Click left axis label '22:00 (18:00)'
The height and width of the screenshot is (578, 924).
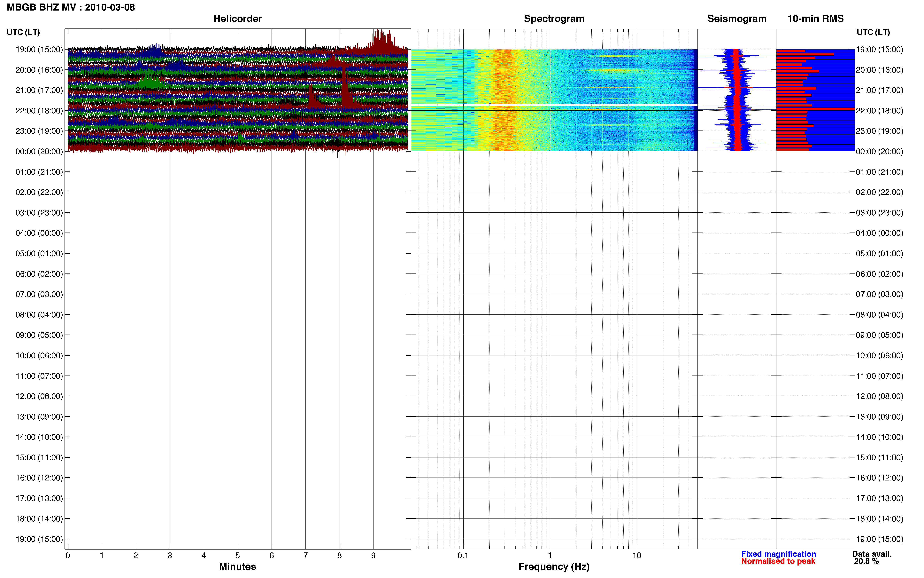[x=39, y=110]
